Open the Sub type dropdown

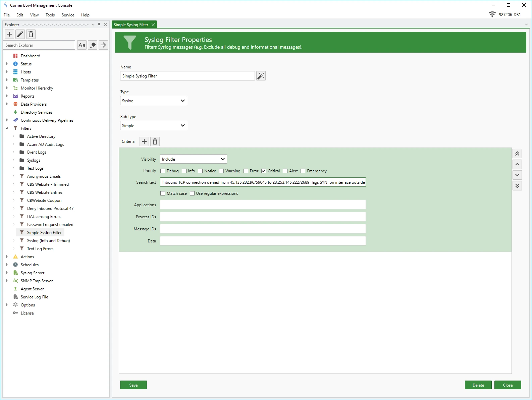(153, 125)
